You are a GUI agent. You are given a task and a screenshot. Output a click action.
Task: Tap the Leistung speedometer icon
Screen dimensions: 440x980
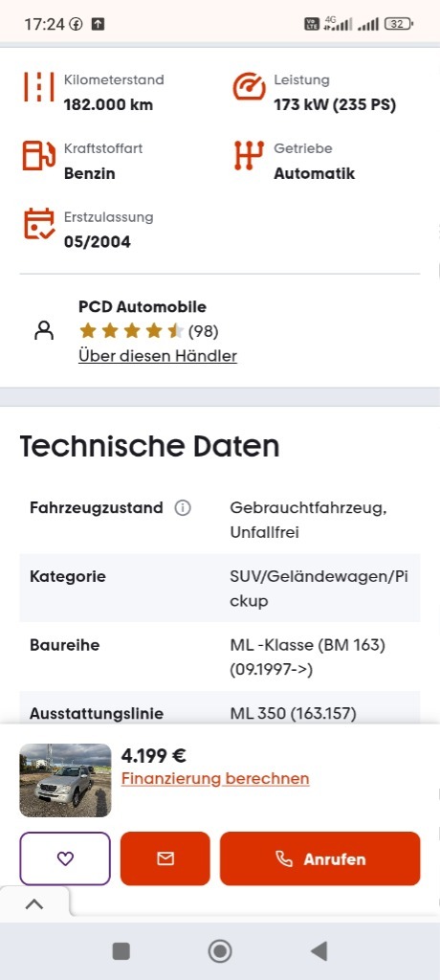coord(250,87)
